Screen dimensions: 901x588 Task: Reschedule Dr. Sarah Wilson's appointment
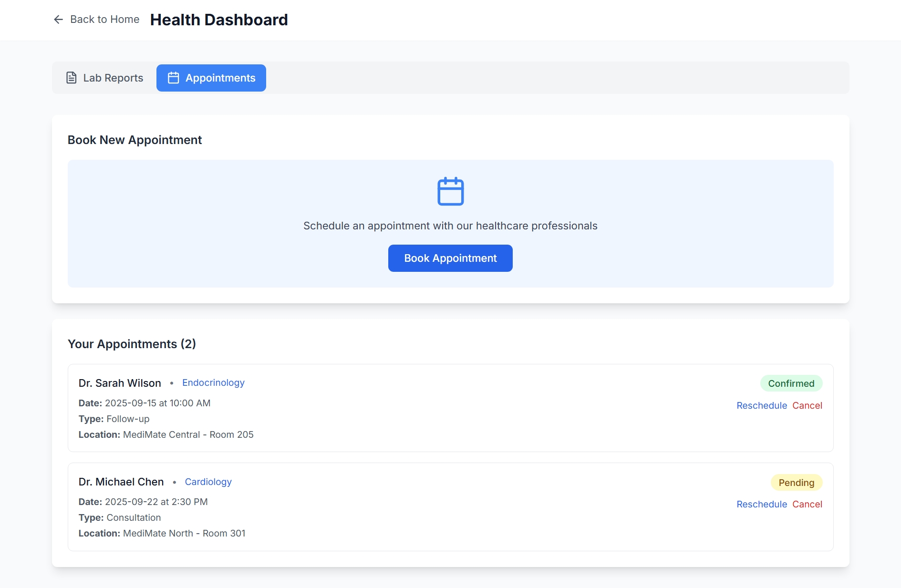tap(762, 405)
